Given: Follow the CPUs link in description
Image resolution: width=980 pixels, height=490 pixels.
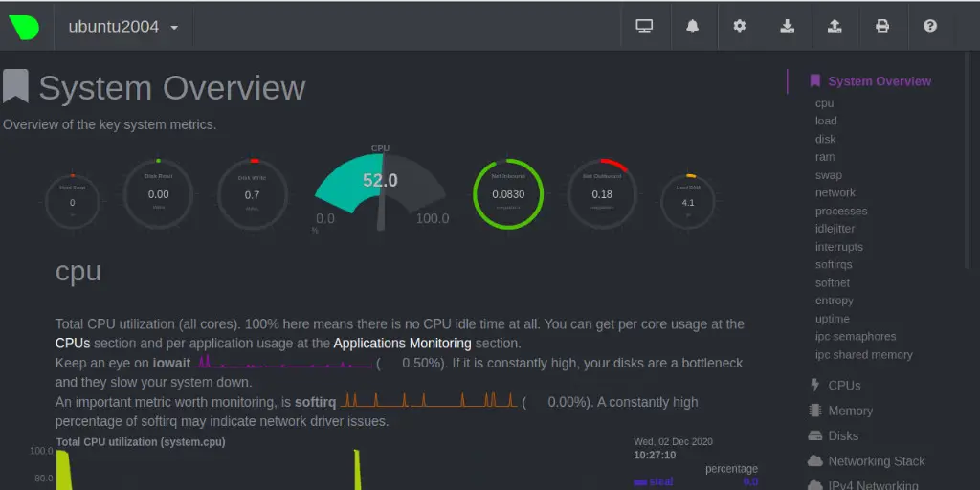Looking at the screenshot, I should click(73, 344).
